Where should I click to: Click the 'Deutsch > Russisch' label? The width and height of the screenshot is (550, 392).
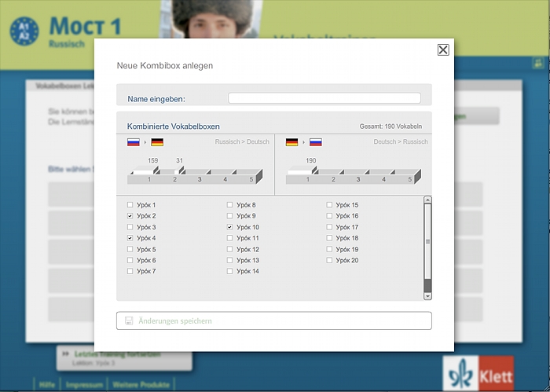click(x=401, y=141)
